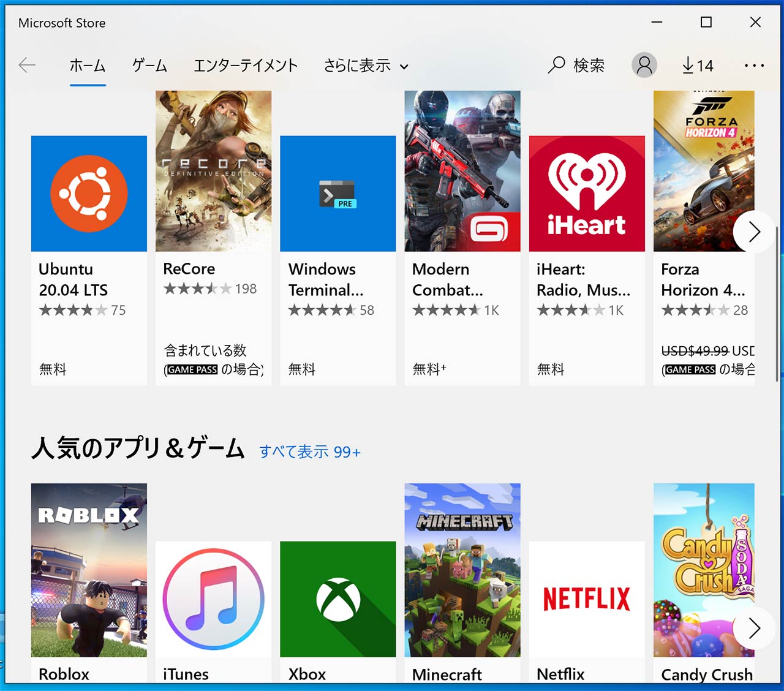Click the Candy Crush title text
The width and height of the screenshot is (784, 691).
click(707, 674)
